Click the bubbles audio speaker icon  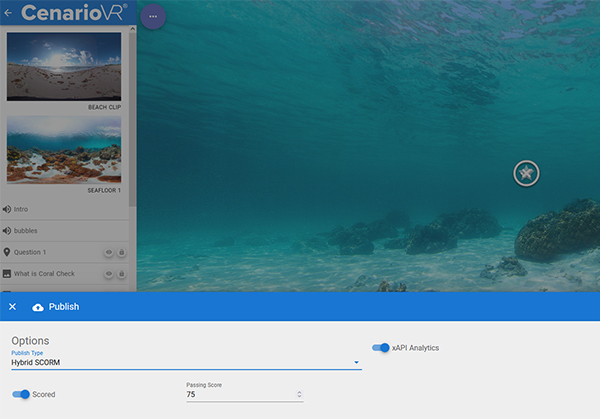click(7, 231)
